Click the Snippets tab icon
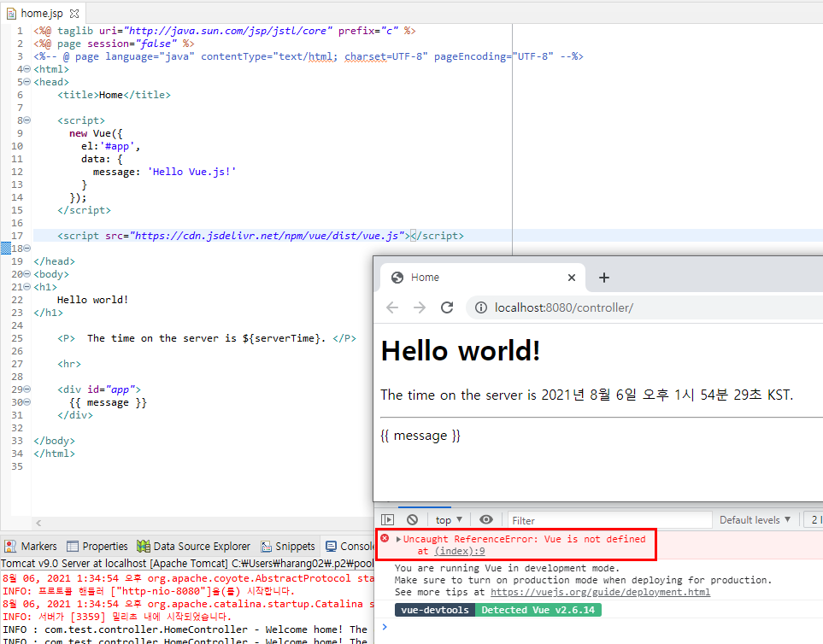Viewport: 823px width, 644px height. coord(266,547)
